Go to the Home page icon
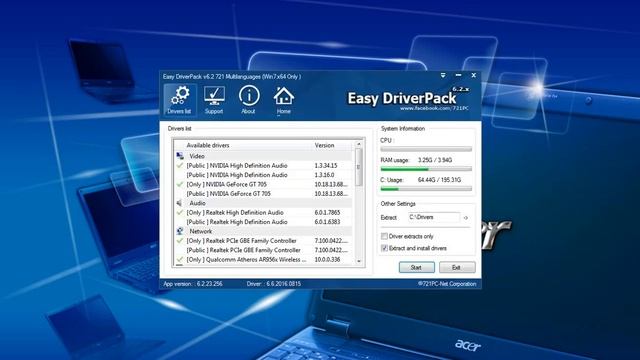This screenshot has width=640, height=360. pos(284,100)
